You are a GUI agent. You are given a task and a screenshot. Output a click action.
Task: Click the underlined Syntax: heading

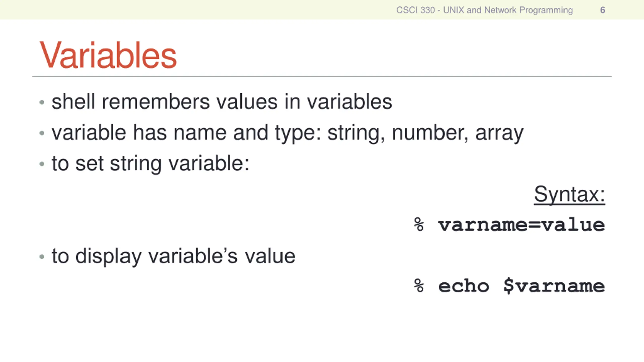pyautogui.click(x=569, y=194)
